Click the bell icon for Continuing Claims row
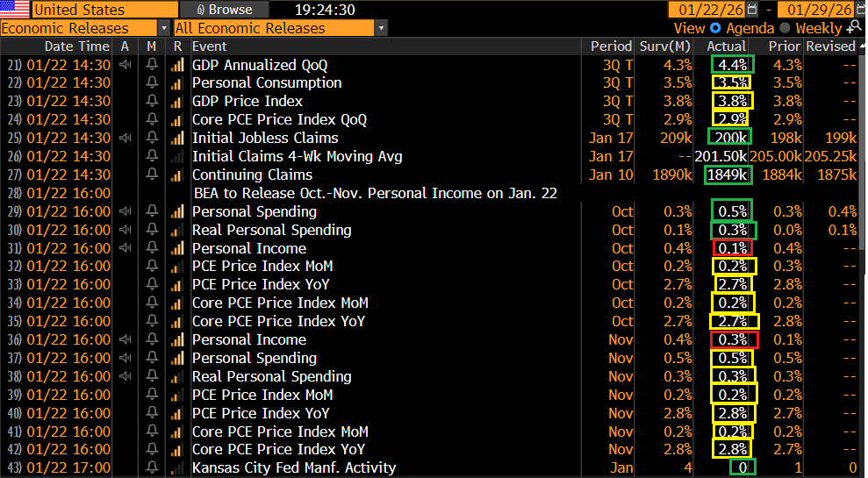 152,175
